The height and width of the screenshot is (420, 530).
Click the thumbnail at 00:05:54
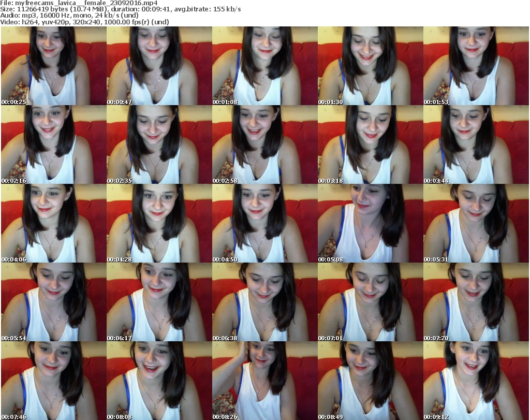coord(53,302)
